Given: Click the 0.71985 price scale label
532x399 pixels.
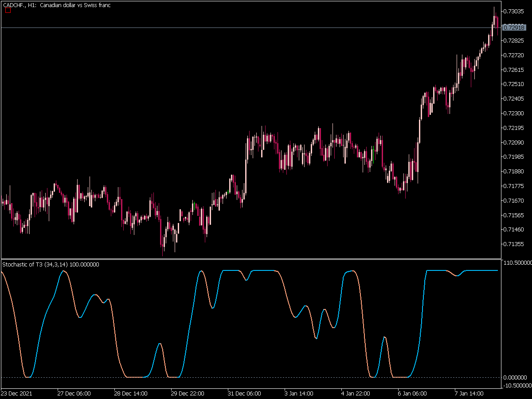Looking at the screenshot, I should [x=514, y=156].
